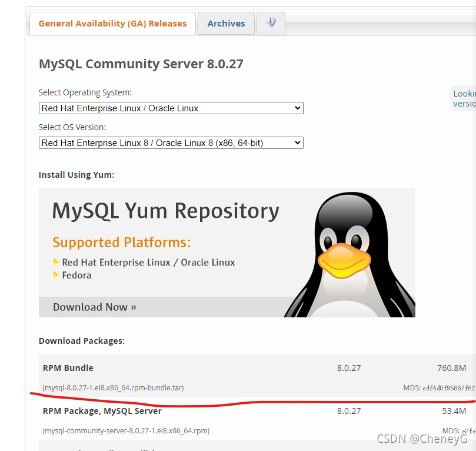Image resolution: width=476 pixels, height=451 pixels.
Task: Click version 8.0.27 in RPM Bundle row
Action: click(x=349, y=368)
